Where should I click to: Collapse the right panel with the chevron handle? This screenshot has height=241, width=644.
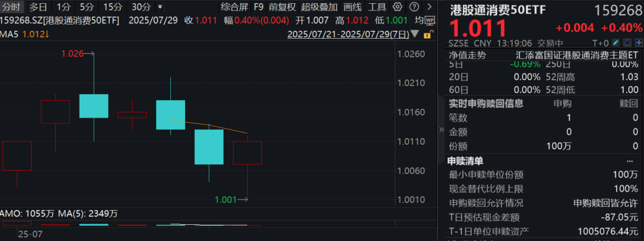coord(441,129)
